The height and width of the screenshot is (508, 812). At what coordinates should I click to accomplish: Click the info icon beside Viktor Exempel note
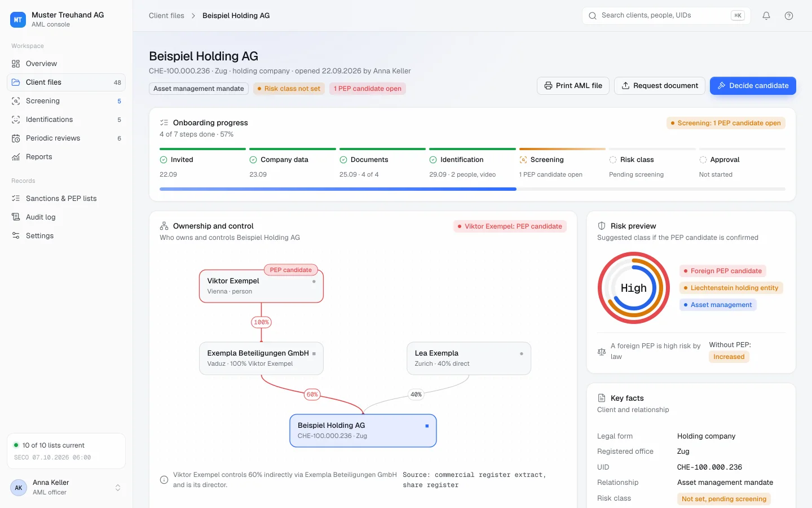pos(164,480)
